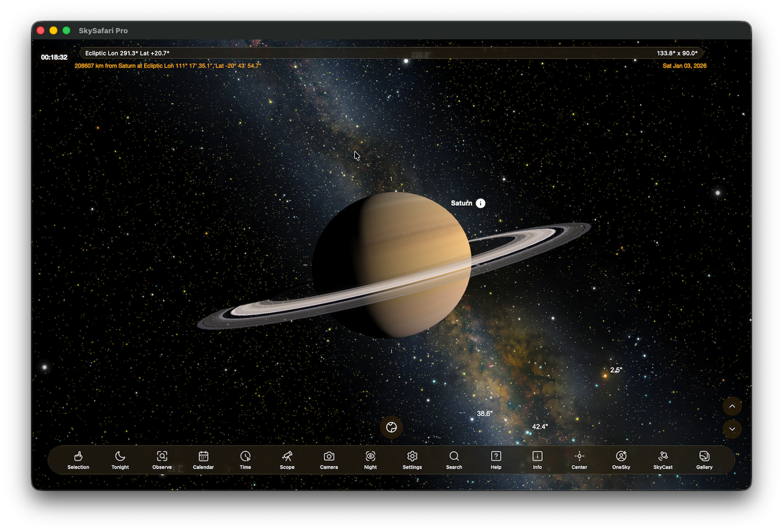Toggle the Selection tool
This screenshot has height=532, width=783.
pos(78,459)
